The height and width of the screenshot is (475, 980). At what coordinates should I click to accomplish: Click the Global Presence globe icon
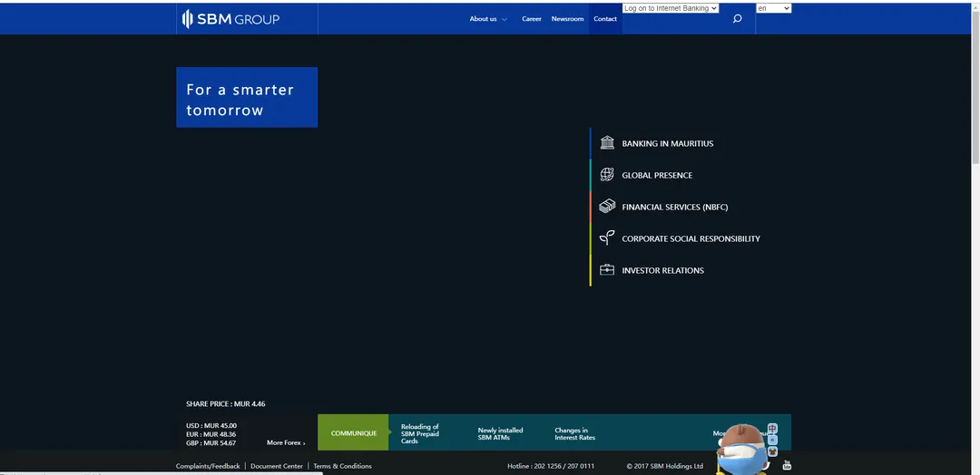tap(607, 175)
